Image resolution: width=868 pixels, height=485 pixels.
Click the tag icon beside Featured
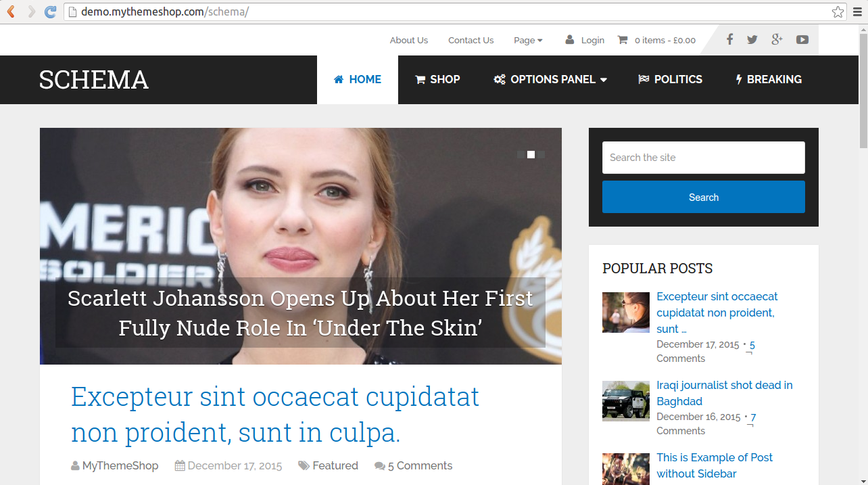[304, 466]
